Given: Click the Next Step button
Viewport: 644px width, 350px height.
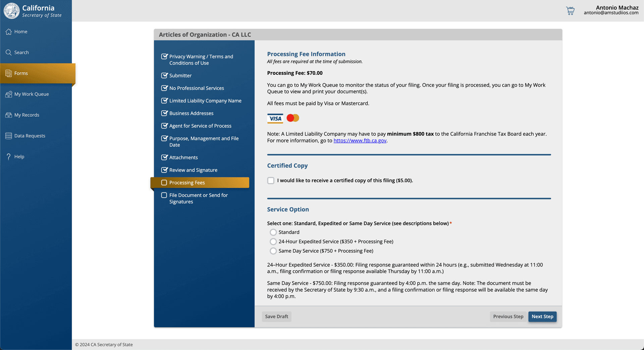Looking at the screenshot, I should (542, 316).
